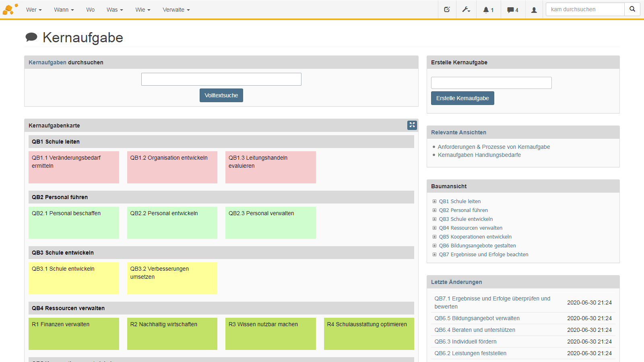The height and width of the screenshot is (362, 644).
Task: Click the QB4 Ressourcen verwalten map section header
Action: coord(221,308)
